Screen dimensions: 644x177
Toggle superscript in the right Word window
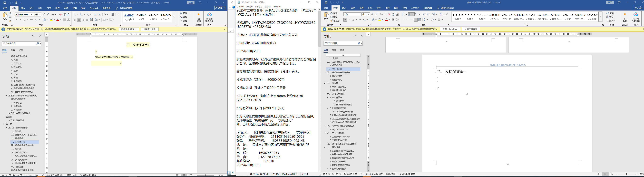tap(368, 19)
